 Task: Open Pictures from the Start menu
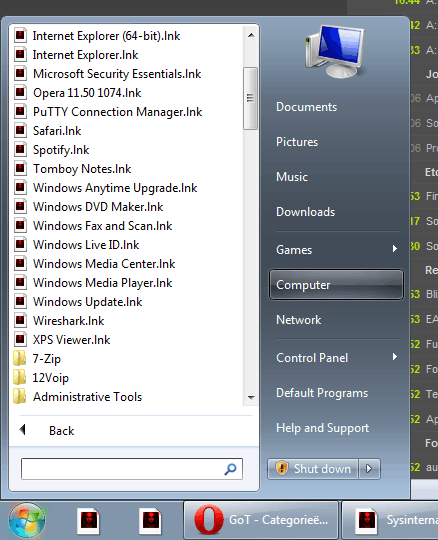click(297, 142)
